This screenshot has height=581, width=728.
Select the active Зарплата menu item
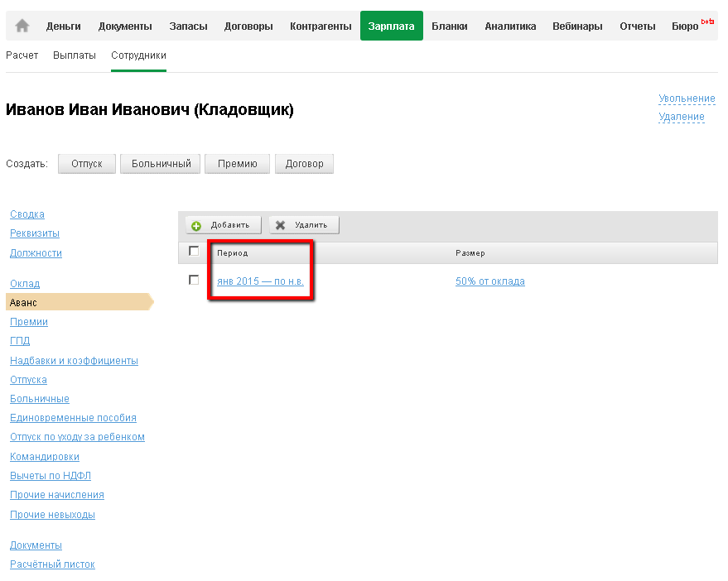point(392,26)
